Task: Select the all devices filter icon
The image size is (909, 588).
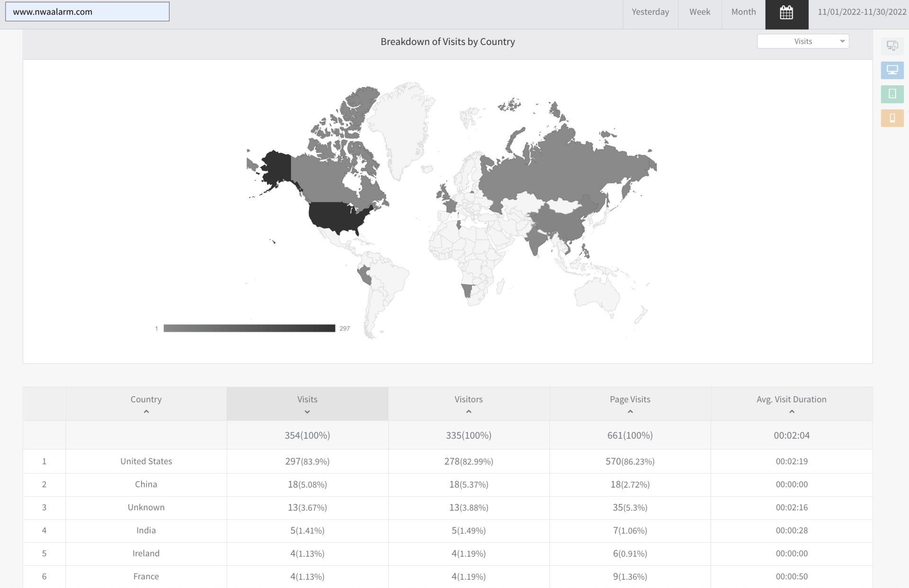Action: [x=892, y=46]
